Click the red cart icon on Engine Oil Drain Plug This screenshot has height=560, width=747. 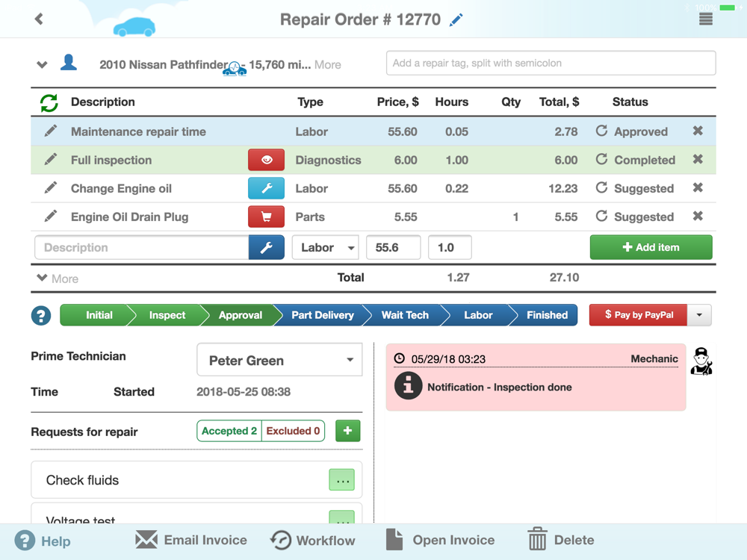pyautogui.click(x=267, y=217)
